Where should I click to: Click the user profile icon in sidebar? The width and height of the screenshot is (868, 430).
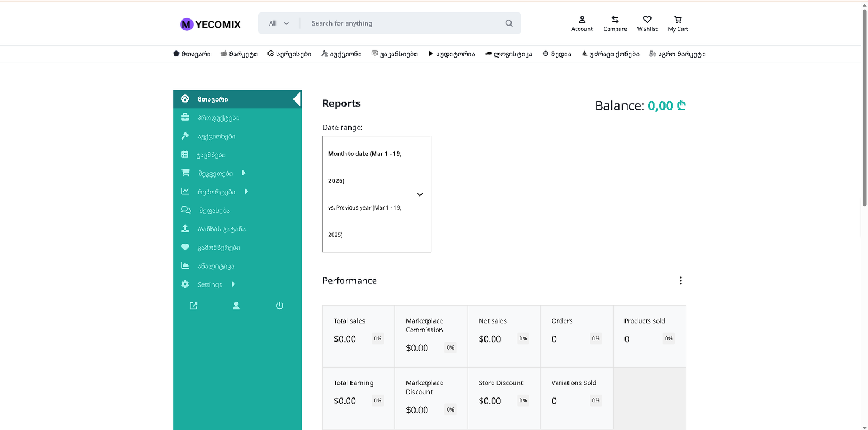pos(236,306)
